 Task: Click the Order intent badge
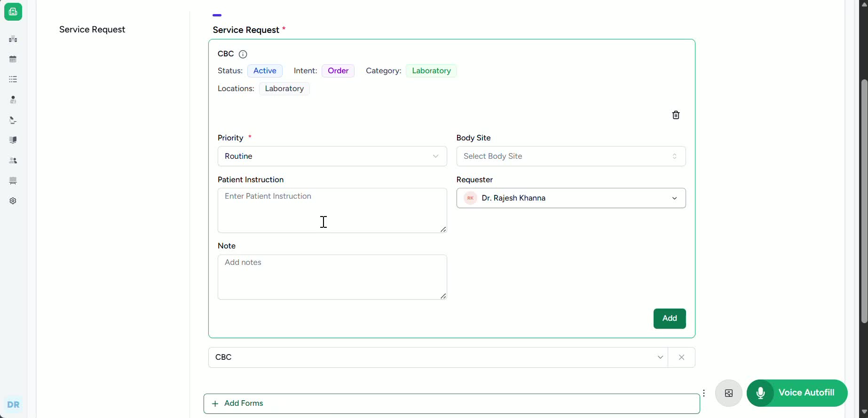tap(338, 71)
